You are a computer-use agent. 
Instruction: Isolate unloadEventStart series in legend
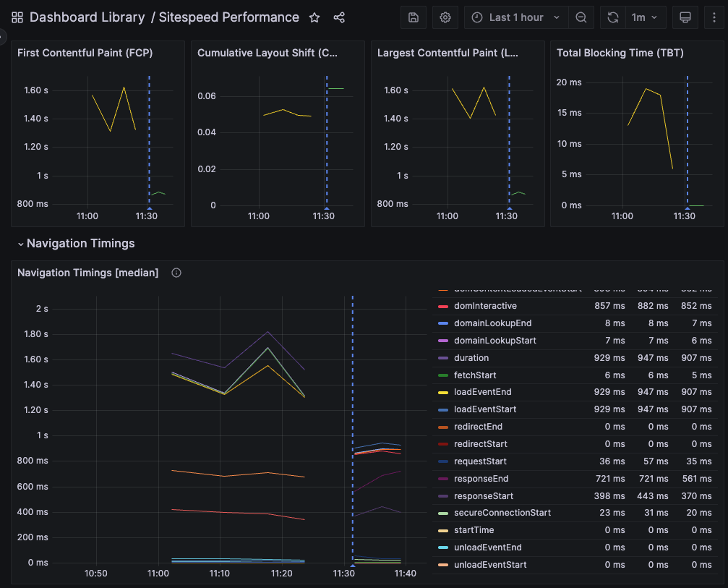click(x=490, y=565)
